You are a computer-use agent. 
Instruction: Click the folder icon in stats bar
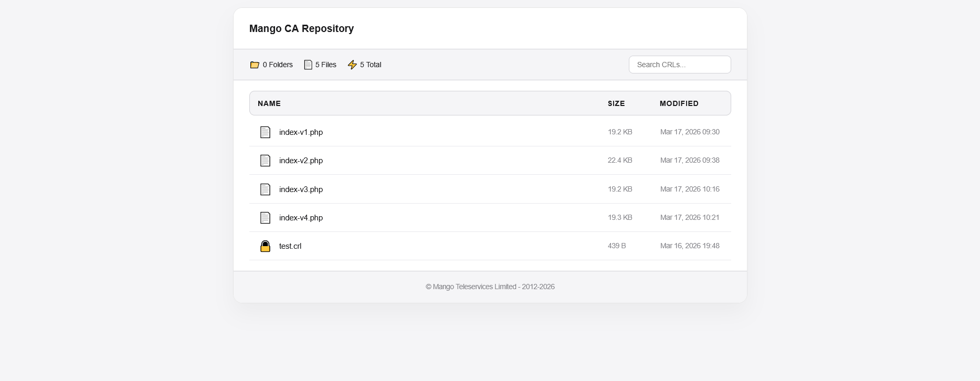[255, 65]
